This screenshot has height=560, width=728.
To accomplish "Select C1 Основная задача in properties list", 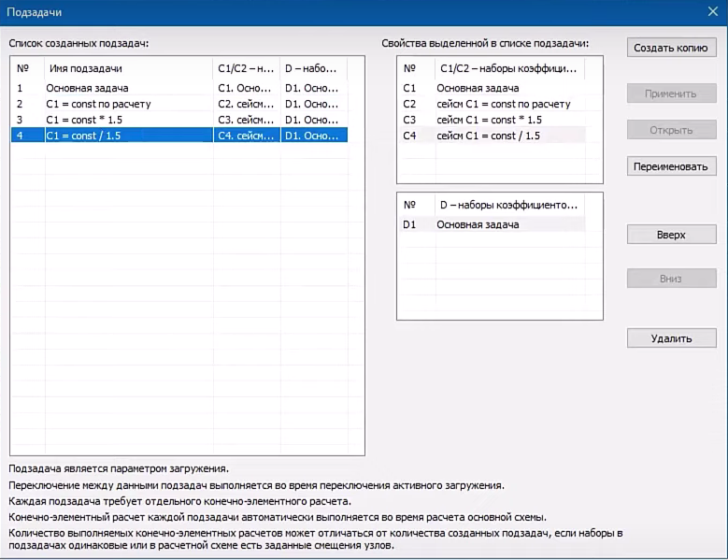I will (478, 88).
